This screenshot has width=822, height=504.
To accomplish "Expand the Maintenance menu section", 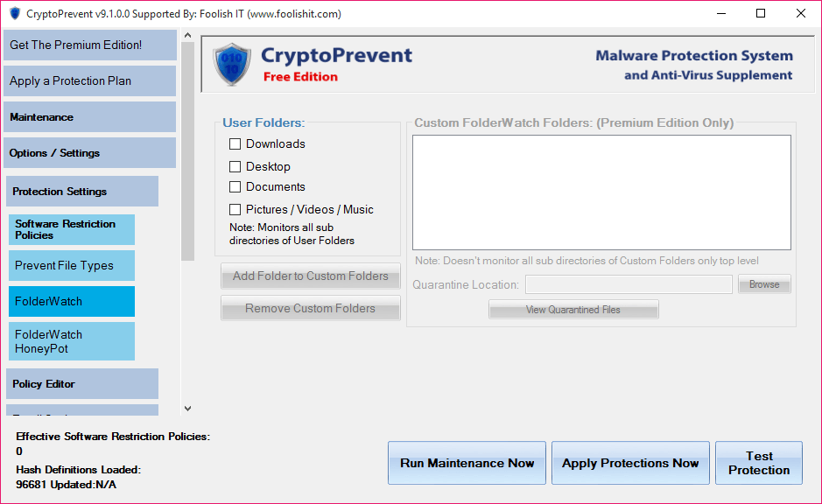I will pyautogui.click(x=89, y=117).
